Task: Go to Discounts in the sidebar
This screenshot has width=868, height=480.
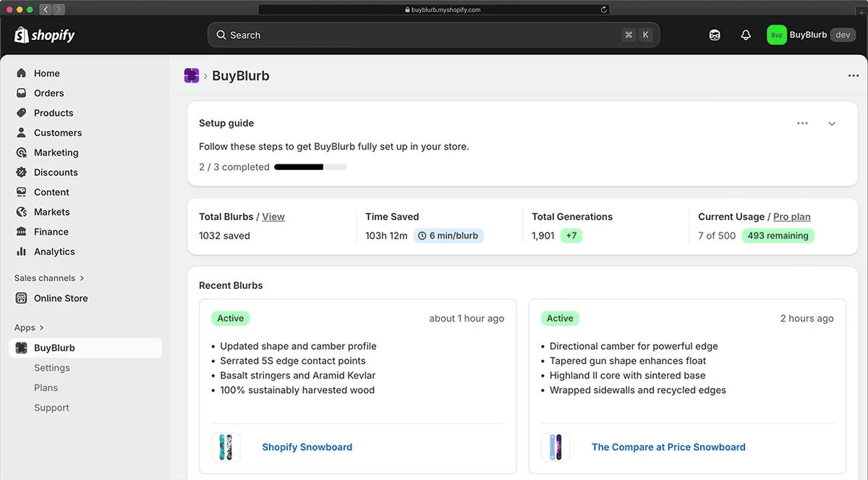Action: (x=56, y=172)
